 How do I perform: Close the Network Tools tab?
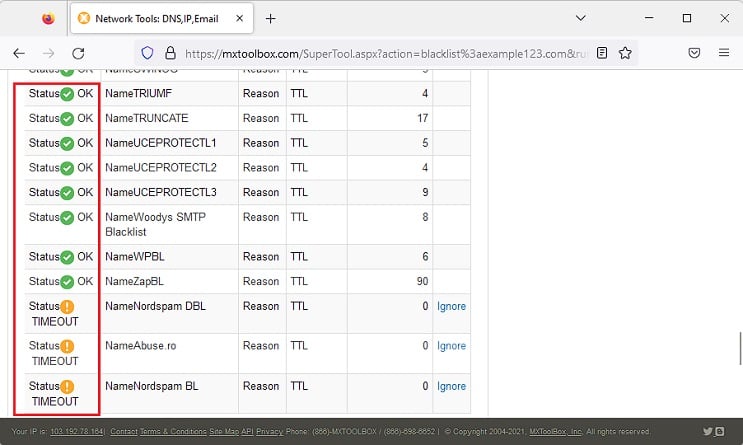(x=240, y=18)
